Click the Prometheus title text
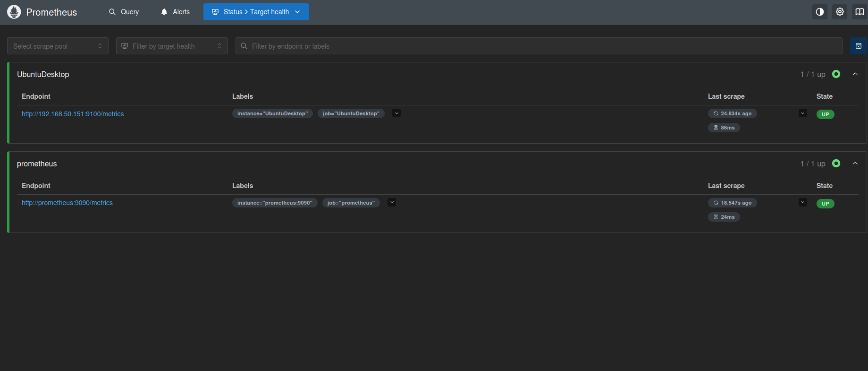Image resolution: width=868 pixels, height=371 pixels. click(x=51, y=12)
